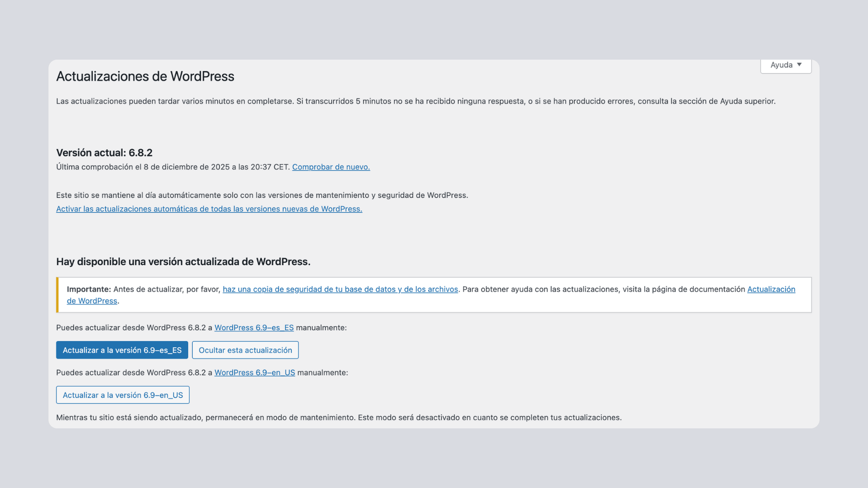Start the 6.9–es_ES manual update
The height and width of the screenshot is (488, 868).
tap(122, 350)
